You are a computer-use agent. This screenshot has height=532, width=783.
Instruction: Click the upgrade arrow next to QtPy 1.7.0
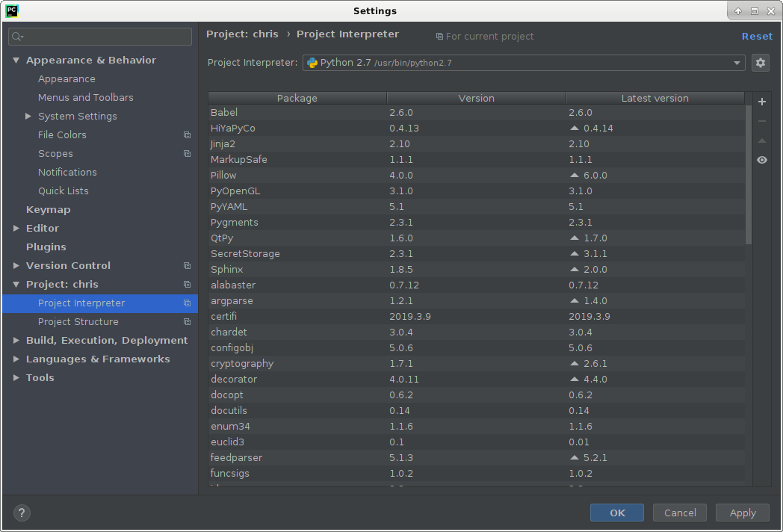coord(575,238)
